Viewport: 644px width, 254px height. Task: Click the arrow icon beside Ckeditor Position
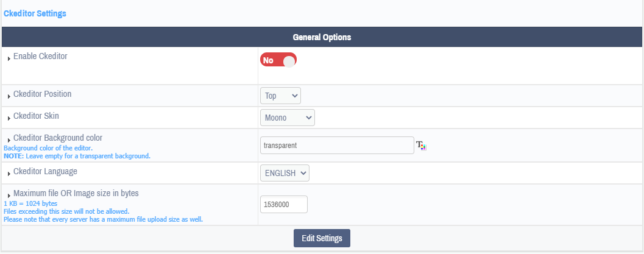pos(9,96)
